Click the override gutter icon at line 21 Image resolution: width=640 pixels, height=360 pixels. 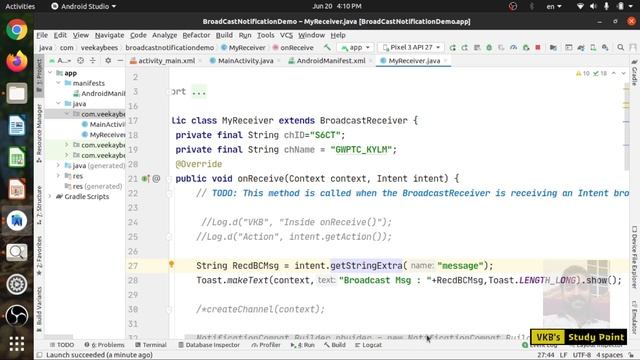coord(146,178)
